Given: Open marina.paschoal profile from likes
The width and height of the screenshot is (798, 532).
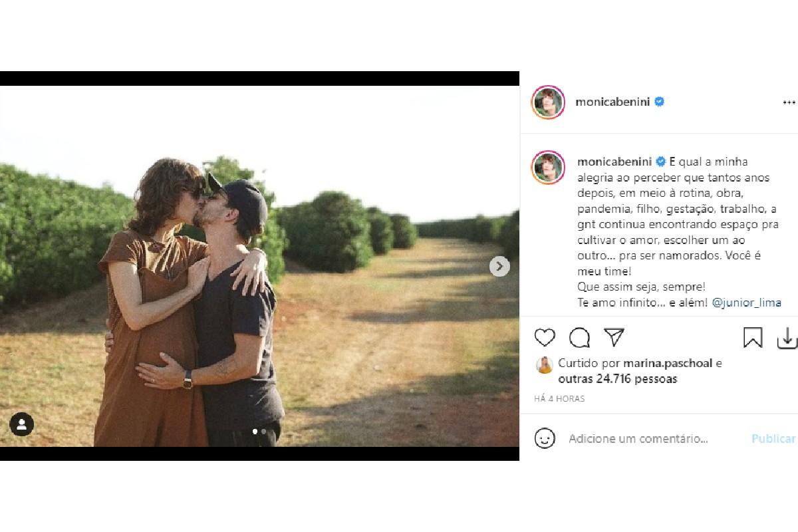Looking at the screenshot, I should (667, 363).
